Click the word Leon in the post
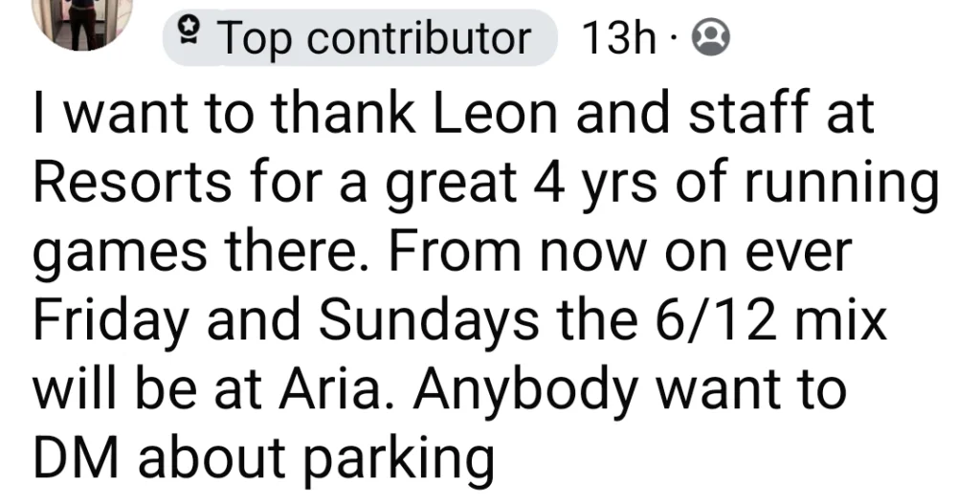Image resolution: width=980 pixels, height=503 pixels. pos(494,114)
